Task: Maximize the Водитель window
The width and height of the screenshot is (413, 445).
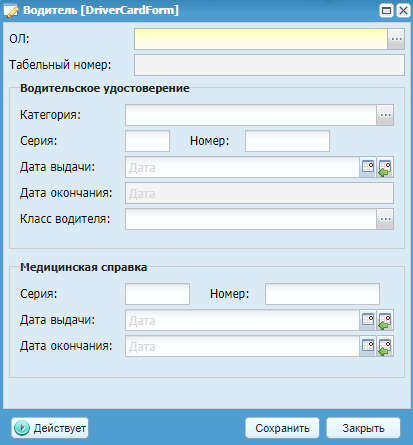Action: tap(386, 11)
